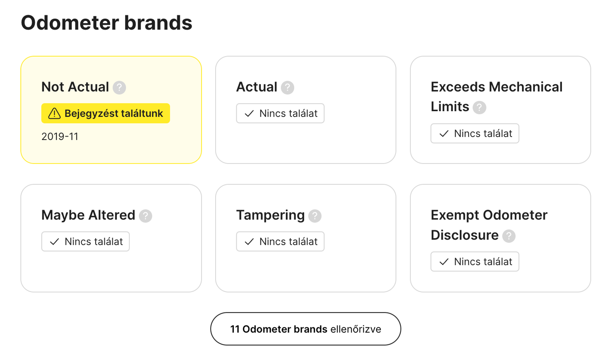The image size is (615, 364).
Task: Click the Exempt Odometer Disclosure card title
Action: point(489,225)
